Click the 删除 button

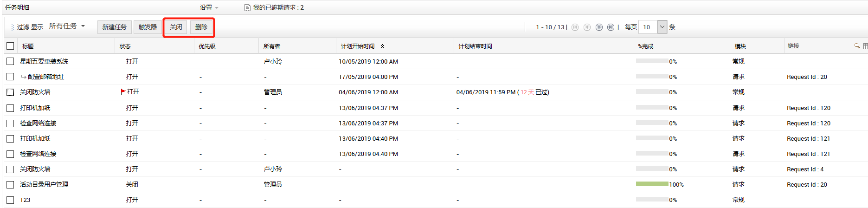201,27
